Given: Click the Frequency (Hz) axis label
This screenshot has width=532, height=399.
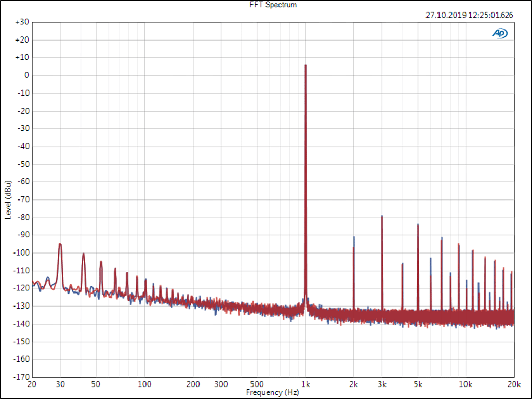Looking at the screenshot, I should coord(272,393).
